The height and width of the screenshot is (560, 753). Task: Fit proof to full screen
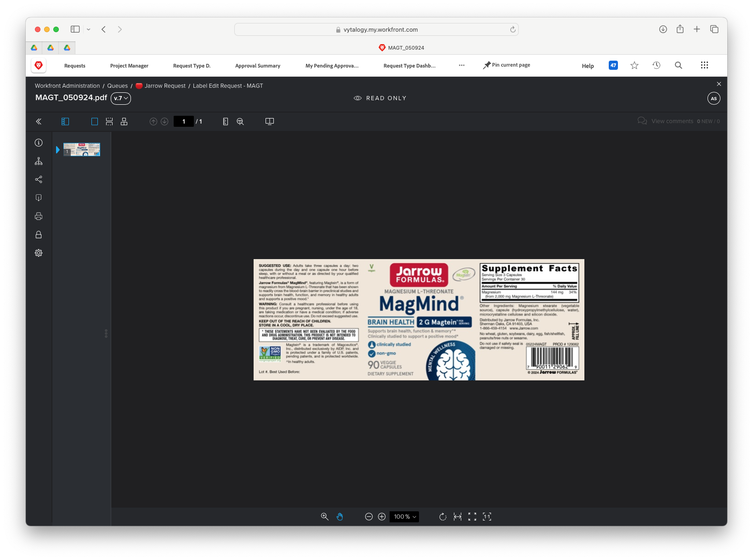(472, 517)
